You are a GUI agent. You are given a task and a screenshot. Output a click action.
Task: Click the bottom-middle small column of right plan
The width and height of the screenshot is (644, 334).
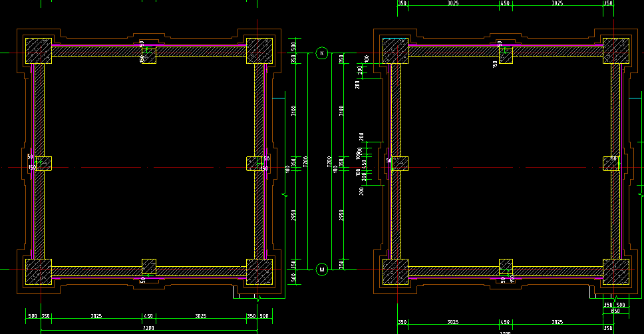point(506,267)
